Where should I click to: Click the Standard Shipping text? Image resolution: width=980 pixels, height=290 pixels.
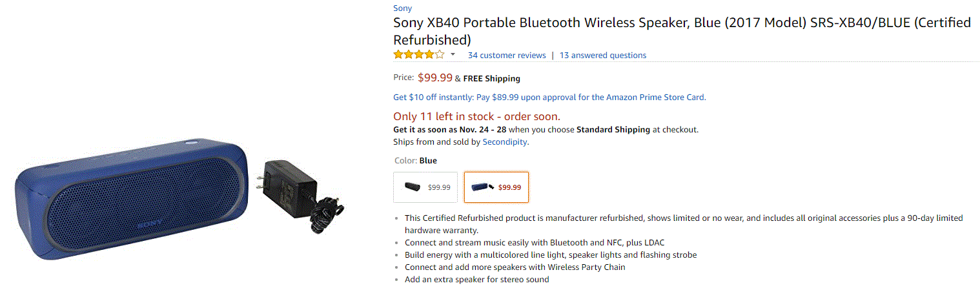(613, 130)
